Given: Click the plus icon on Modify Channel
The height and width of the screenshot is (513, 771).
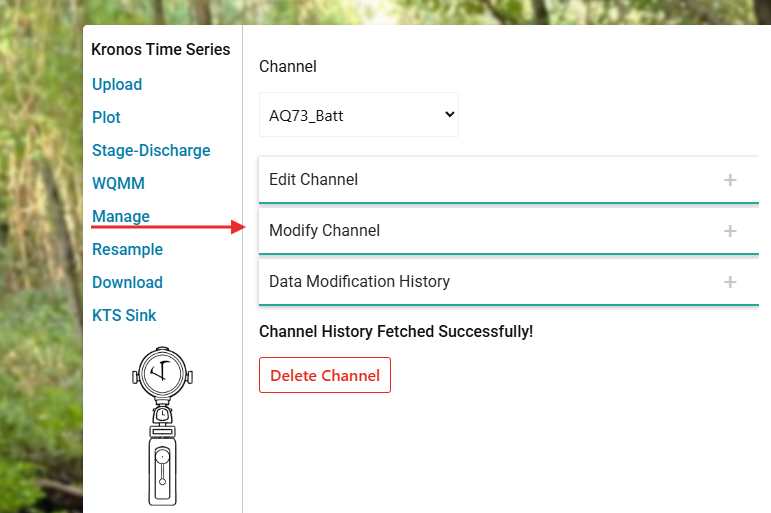Looking at the screenshot, I should click(x=730, y=231).
